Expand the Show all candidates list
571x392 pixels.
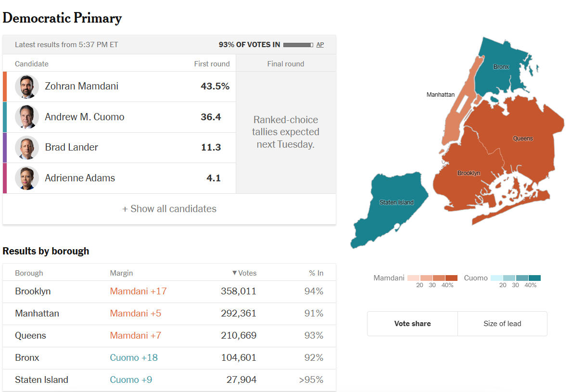pos(169,209)
